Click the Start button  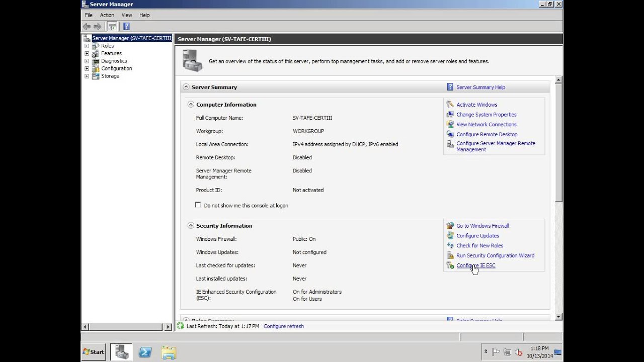click(x=94, y=352)
